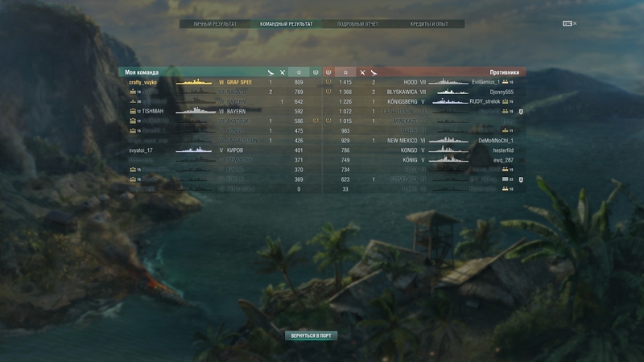Select player svyatoi_17 in my team
Image resolution: width=644 pixels, height=362 pixels.
coord(140,150)
